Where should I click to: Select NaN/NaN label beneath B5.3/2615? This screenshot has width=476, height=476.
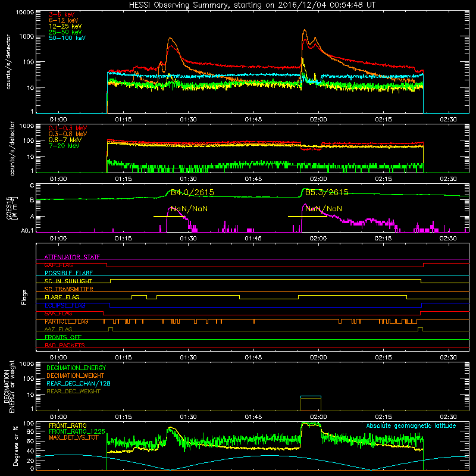point(324,209)
